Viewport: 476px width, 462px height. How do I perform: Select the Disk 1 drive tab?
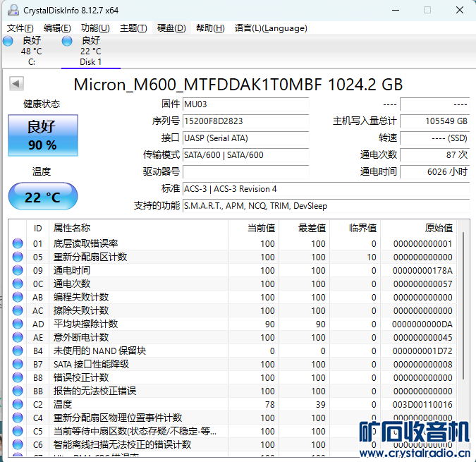(91, 51)
